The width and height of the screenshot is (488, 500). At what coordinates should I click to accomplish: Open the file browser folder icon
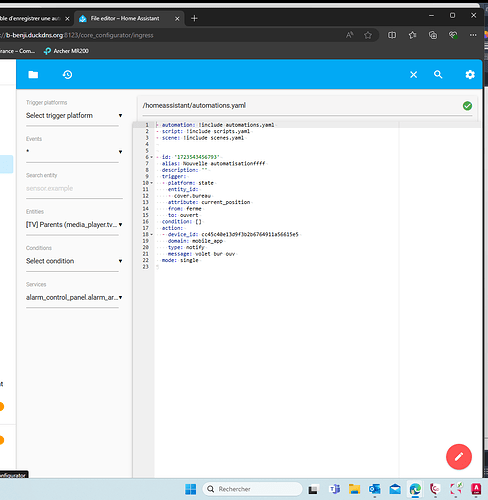[33, 75]
